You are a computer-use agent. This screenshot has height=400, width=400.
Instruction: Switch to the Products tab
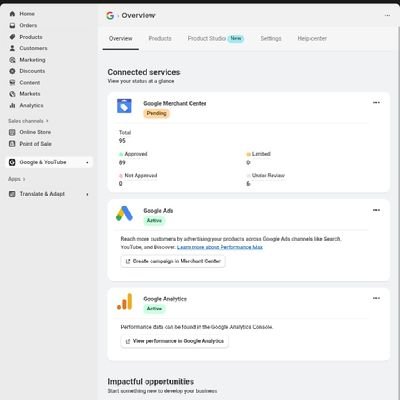(x=160, y=39)
